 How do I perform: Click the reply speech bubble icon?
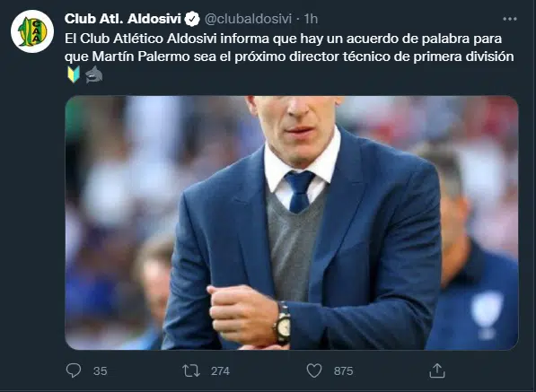point(74,370)
